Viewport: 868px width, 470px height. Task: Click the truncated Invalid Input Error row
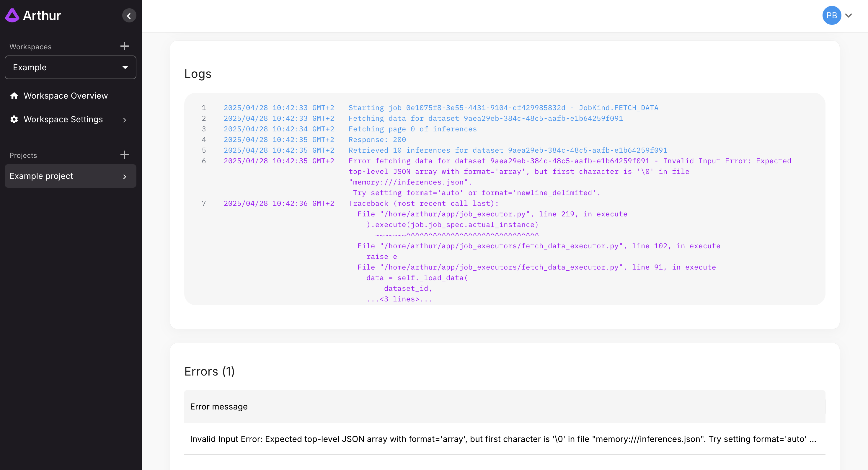503,439
